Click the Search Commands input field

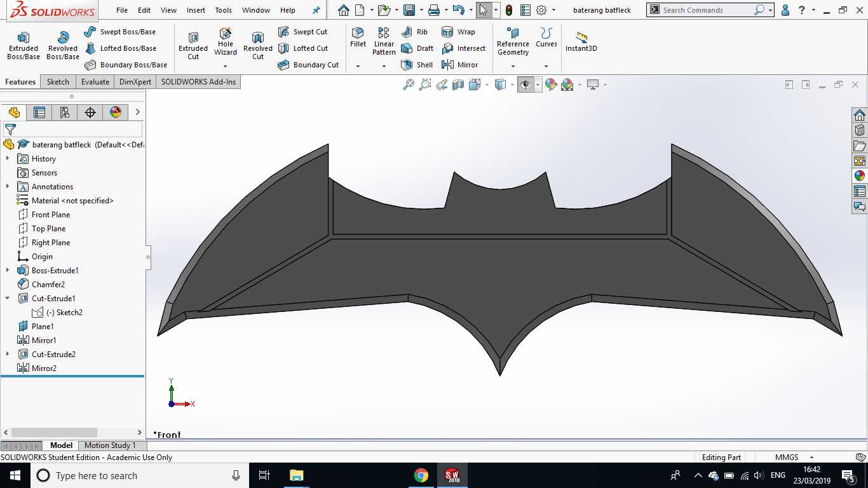pyautogui.click(x=707, y=10)
